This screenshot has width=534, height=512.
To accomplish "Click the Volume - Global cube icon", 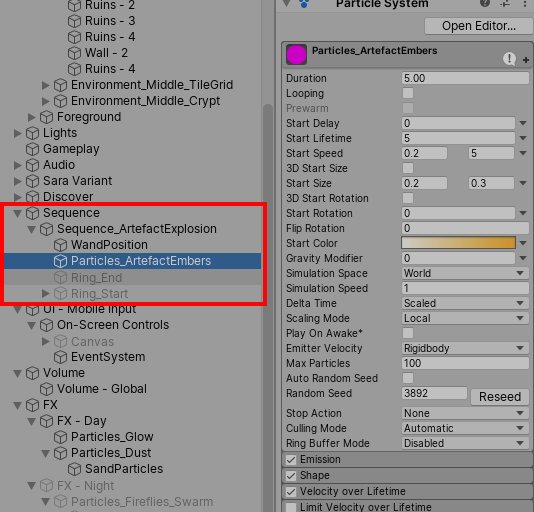I will 46,389.
